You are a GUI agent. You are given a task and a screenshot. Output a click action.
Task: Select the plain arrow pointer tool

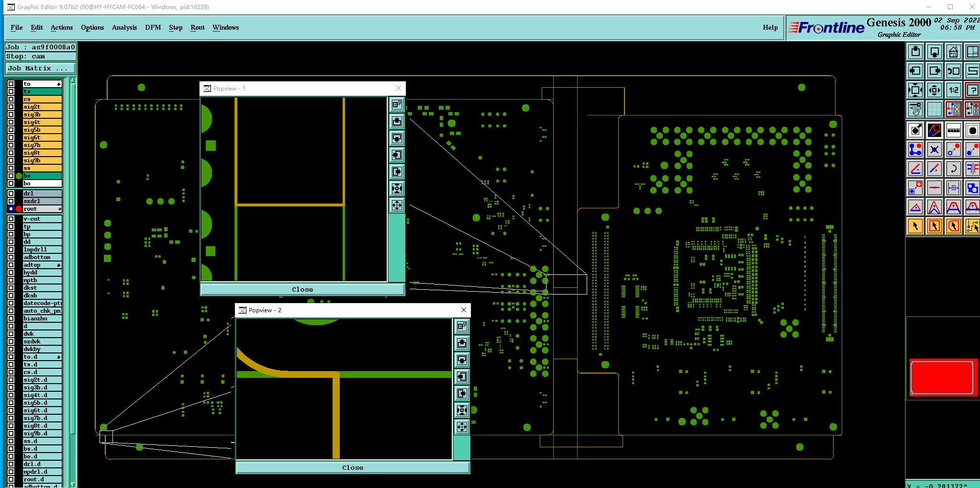915,226
